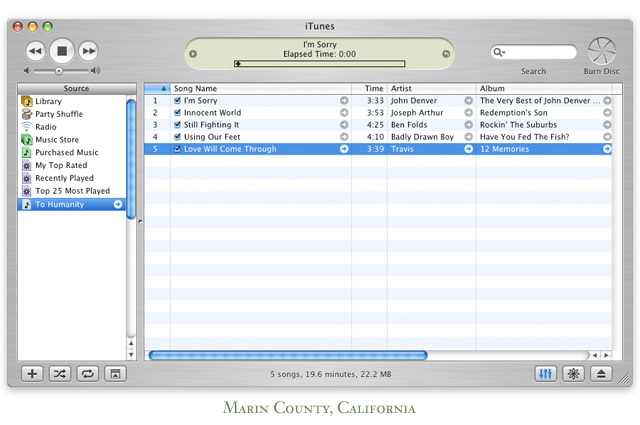Screen dimensions: 640x425
Task: Click store arrow next to Ben Folds
Action: (469, 125)
